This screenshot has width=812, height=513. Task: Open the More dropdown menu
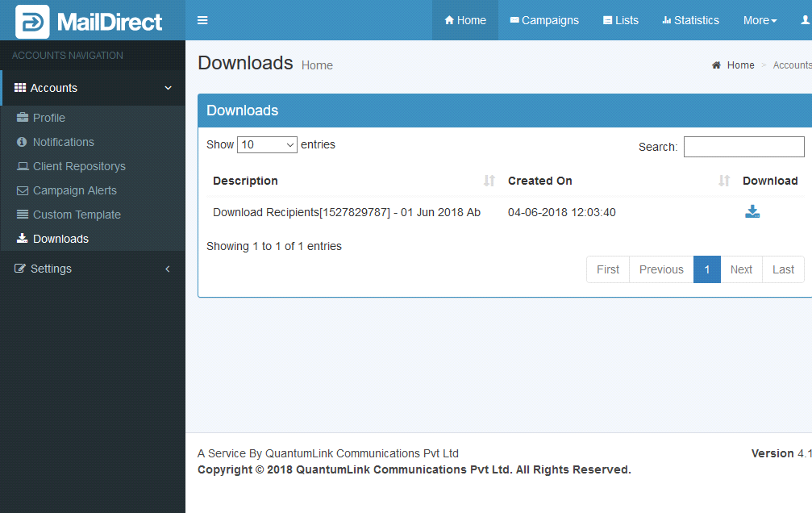(x=760, y=20)
